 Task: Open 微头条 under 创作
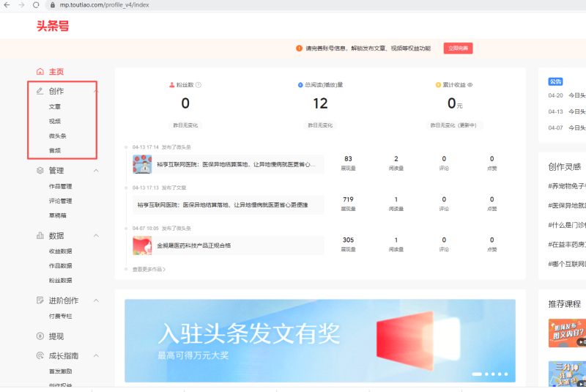58,136
